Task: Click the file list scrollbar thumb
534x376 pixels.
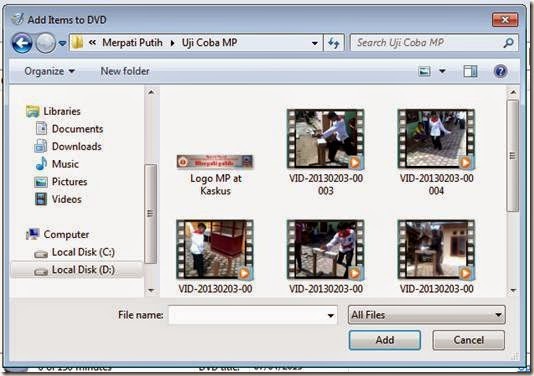Action: click(513, 156)
